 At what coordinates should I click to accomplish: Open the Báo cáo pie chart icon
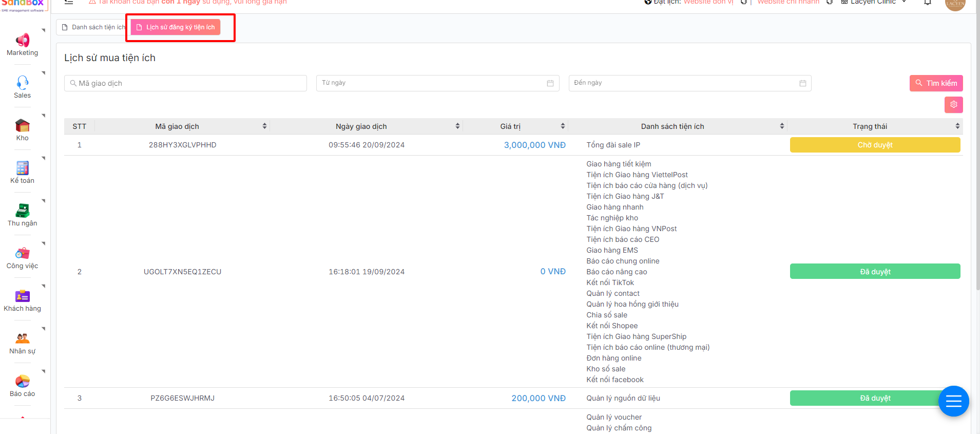22,381
